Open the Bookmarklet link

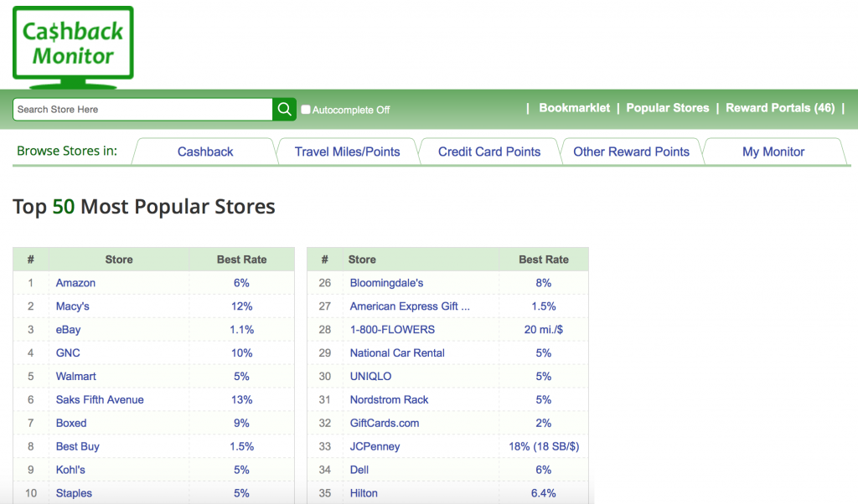pos(574,108)
